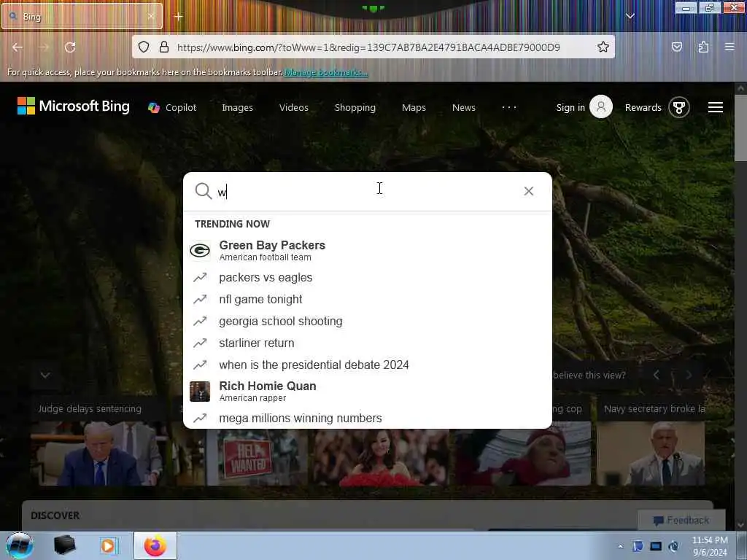Screen dimensions: 747x560
Task: Click the shield tracking protection icon
Action: (x=144, y=47)
